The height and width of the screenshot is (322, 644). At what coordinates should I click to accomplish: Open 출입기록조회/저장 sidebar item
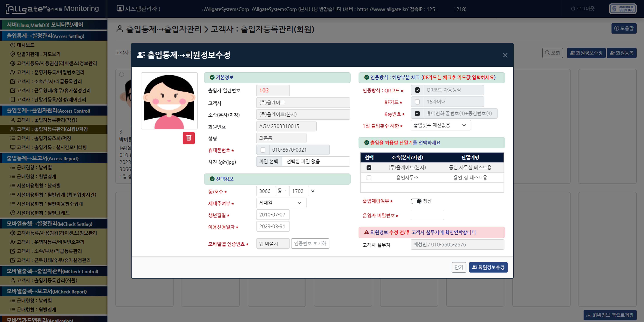[41, 138]
